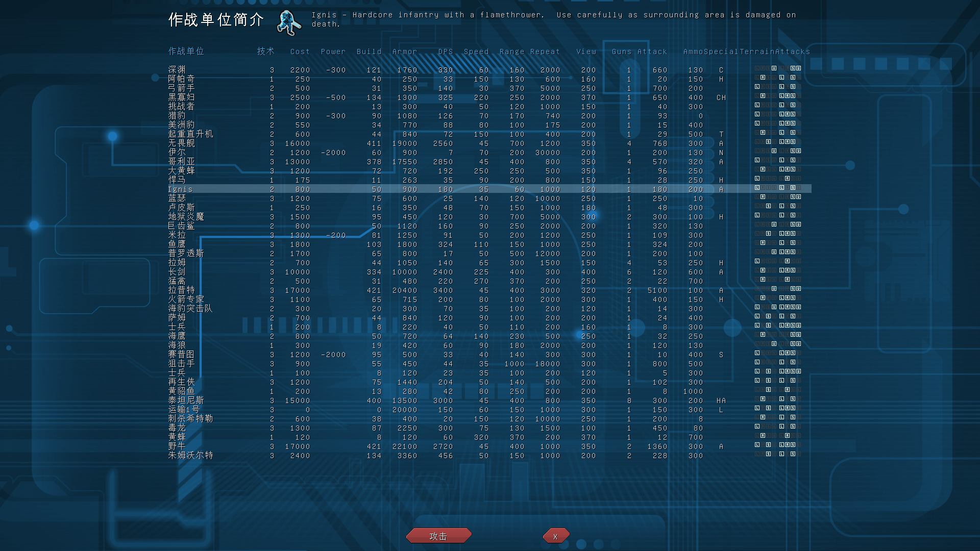Click the Ignis infantry unit portrait icon
This screenshot has width=980, height=551.
click(x=289, y=22)
